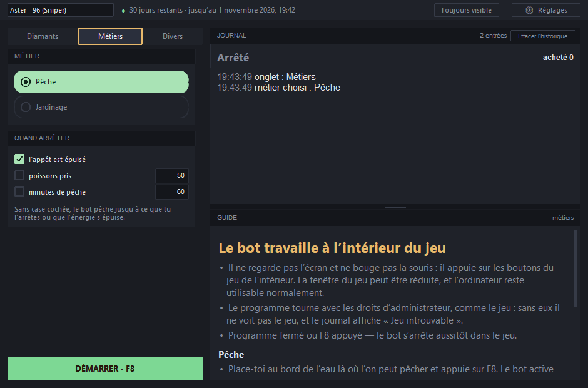Click the poissons pris value field showing 50
This screenshot has width=588, height=388.
[x=172, y=176]
